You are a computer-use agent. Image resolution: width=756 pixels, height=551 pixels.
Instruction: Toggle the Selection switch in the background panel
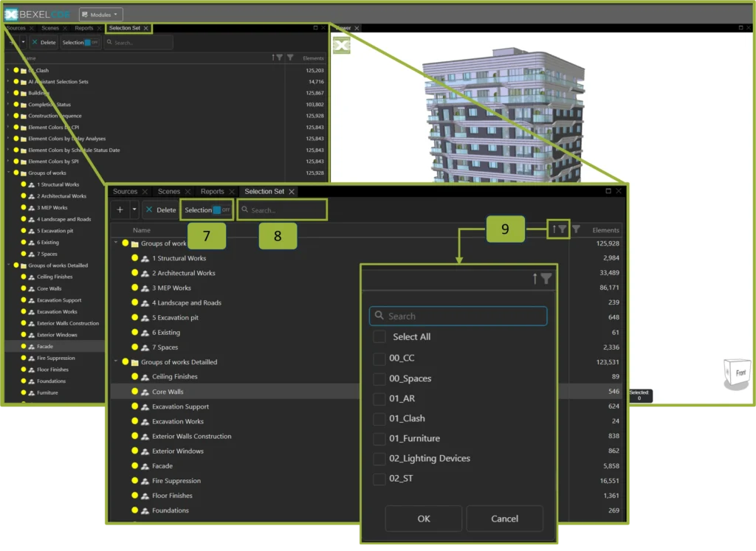91,42
